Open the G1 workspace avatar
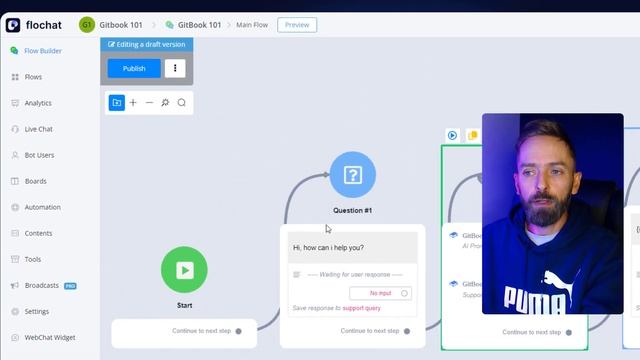This screenshot has width=640, height=360. point(87,25)
